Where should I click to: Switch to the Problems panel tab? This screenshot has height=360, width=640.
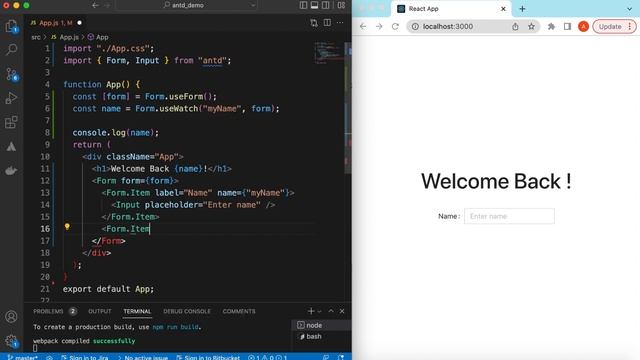[x=55, y=311]
